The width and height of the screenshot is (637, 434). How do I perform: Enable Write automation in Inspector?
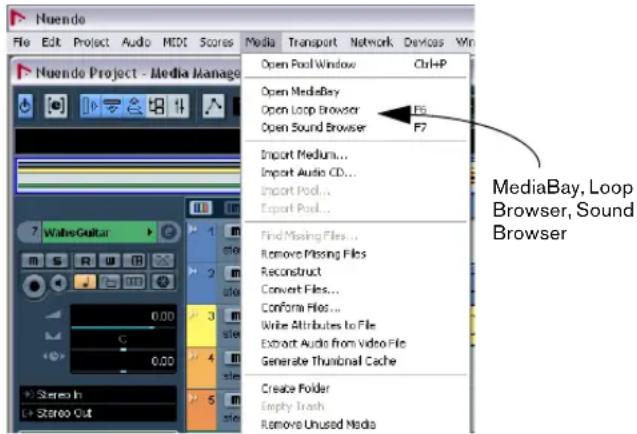pyautogui.click(x=110, y=260)
